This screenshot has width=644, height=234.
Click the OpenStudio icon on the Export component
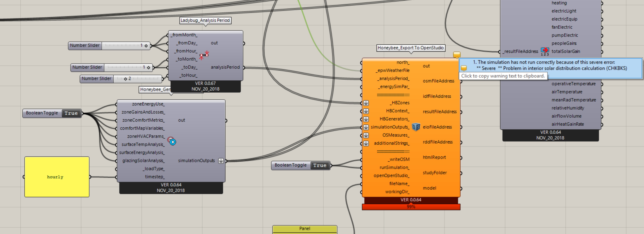pos(416,127)
